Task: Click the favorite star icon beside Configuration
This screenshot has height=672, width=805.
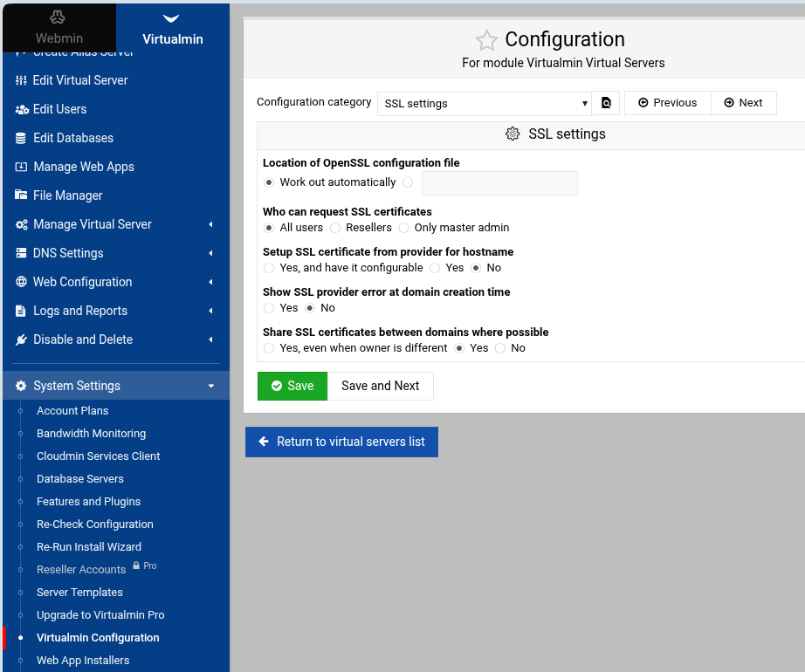Action: [486, 40]
